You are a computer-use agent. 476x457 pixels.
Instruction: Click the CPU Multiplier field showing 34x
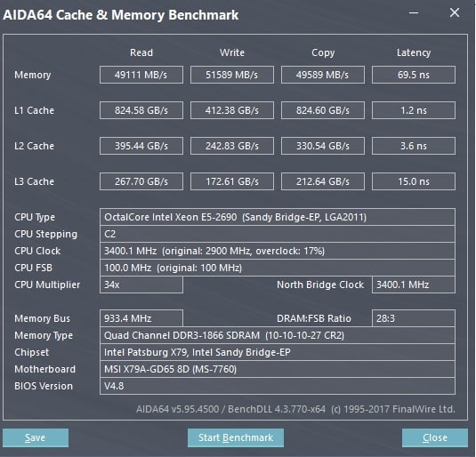pyautogui.click(x=141, y=285)
